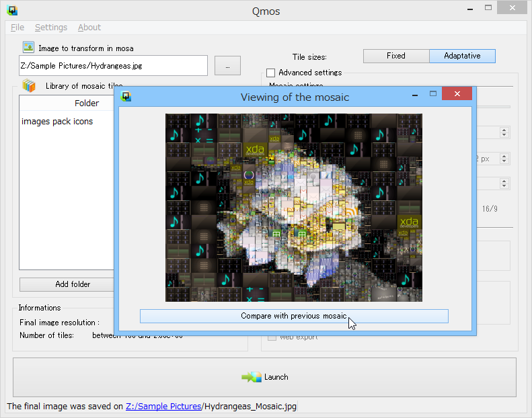
Task: Click the app icon in Viewing of the mosaic window
Action: point(126,96)
